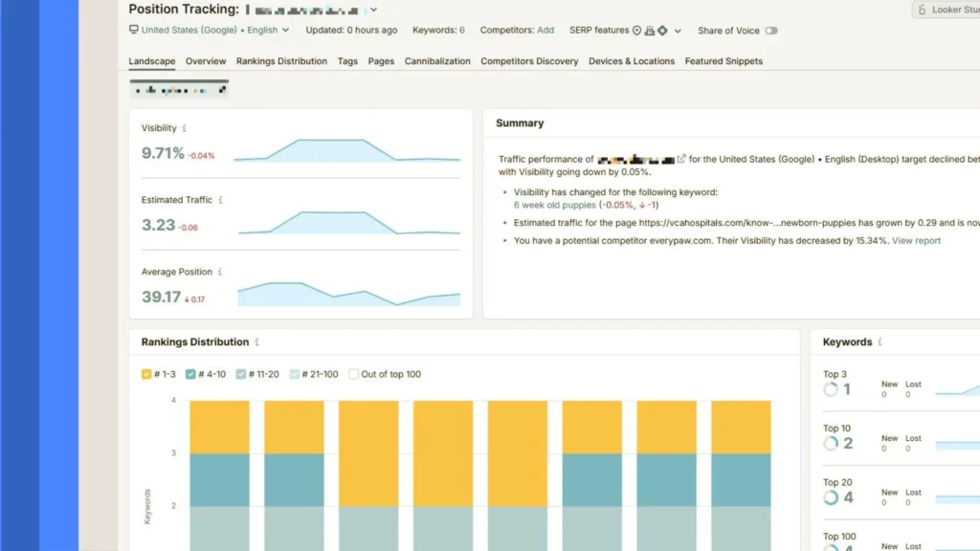This screenshot has height=551, width=980.
Task: Toggle the Share of Voice switch
Action: pyautogui.click(x=771, y=31)
